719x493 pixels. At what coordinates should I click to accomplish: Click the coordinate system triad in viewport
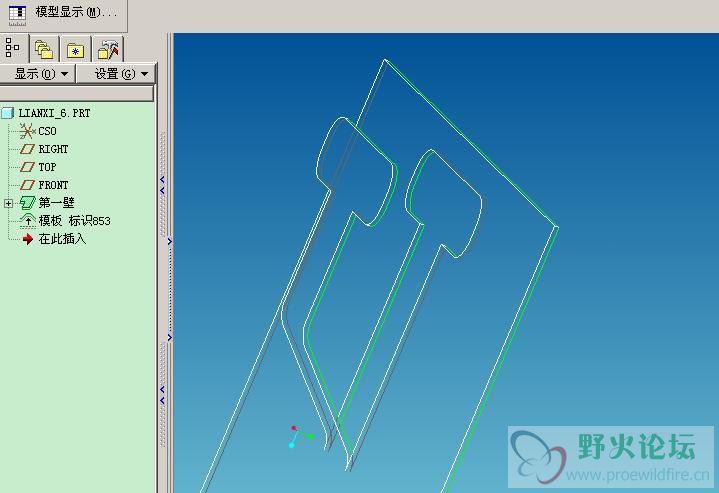(x=300, y=436)
